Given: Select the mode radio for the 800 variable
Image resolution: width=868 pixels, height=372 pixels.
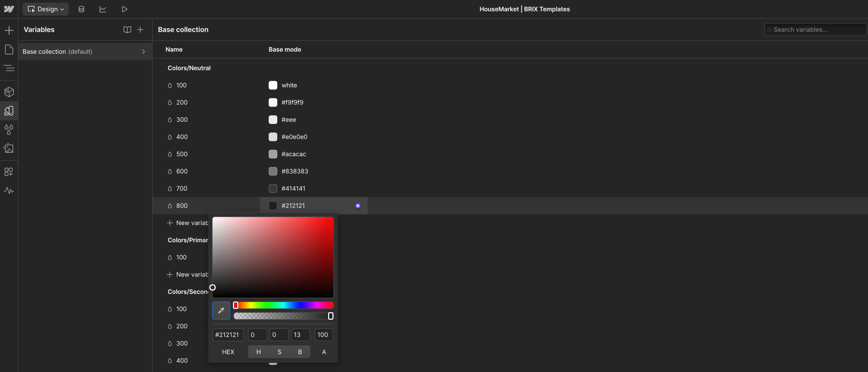Looking at the screenshot, I should pos(358,206).
